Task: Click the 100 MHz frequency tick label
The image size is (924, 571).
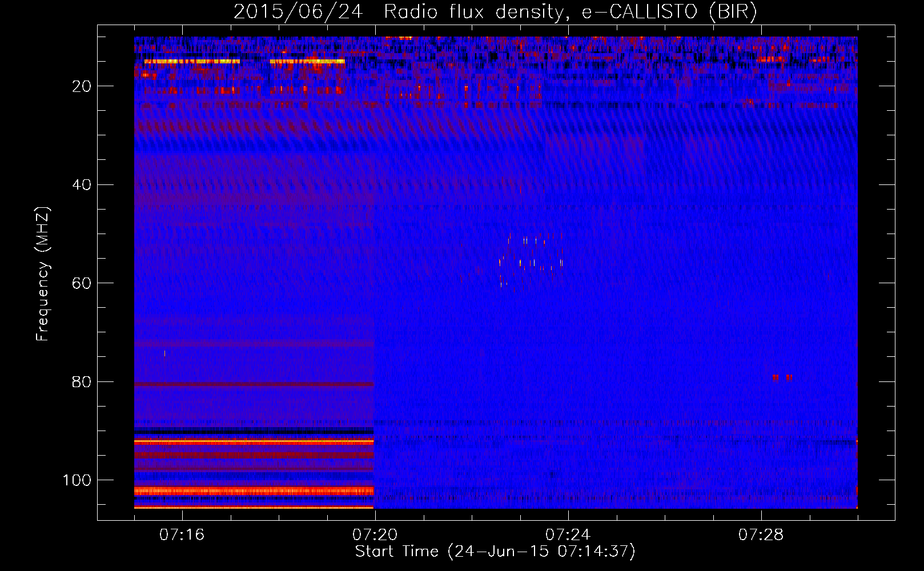Action: click(77, 480)
